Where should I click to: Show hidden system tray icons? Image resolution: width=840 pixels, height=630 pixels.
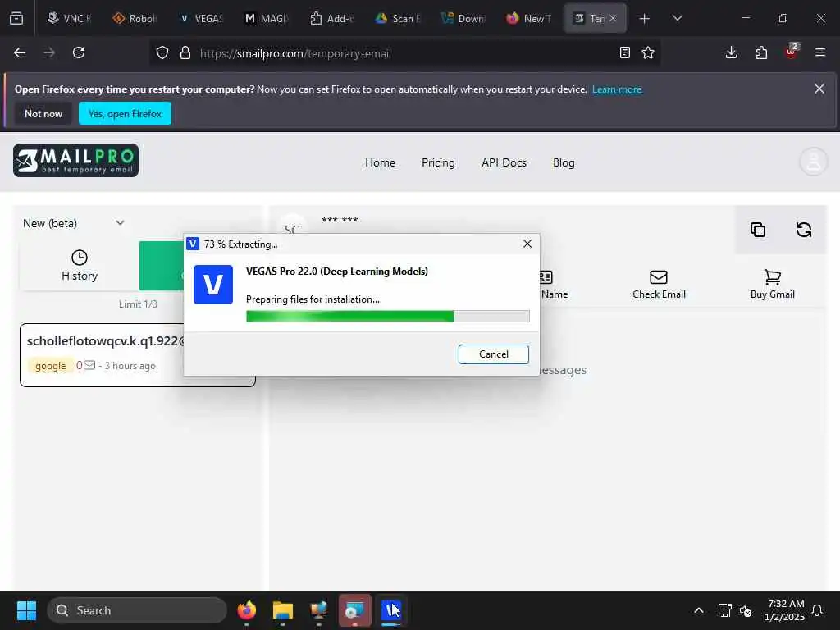699,610
